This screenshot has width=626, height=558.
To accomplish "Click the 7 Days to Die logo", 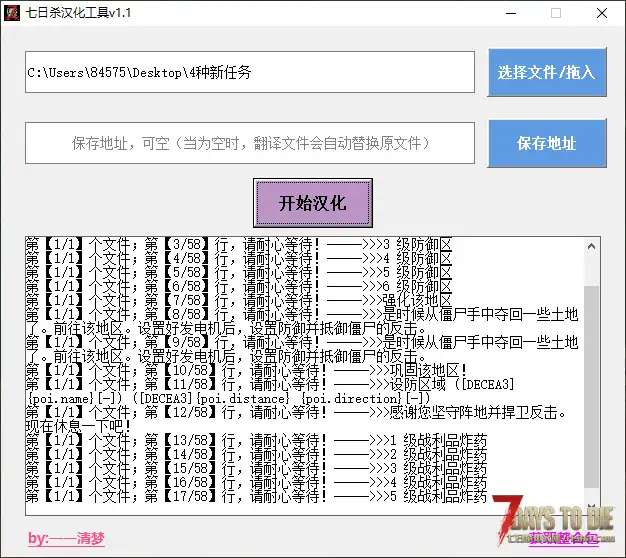I will pos(560,520).
